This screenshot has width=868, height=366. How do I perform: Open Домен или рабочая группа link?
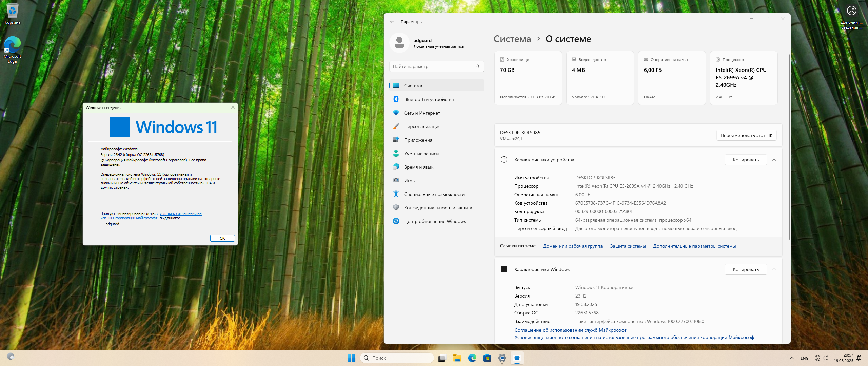(573, 246)
